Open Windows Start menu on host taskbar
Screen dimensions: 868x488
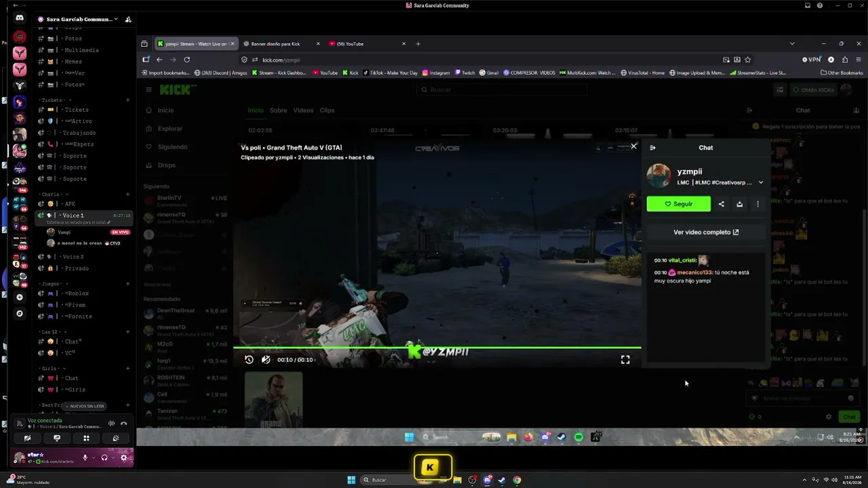[351, 480]
